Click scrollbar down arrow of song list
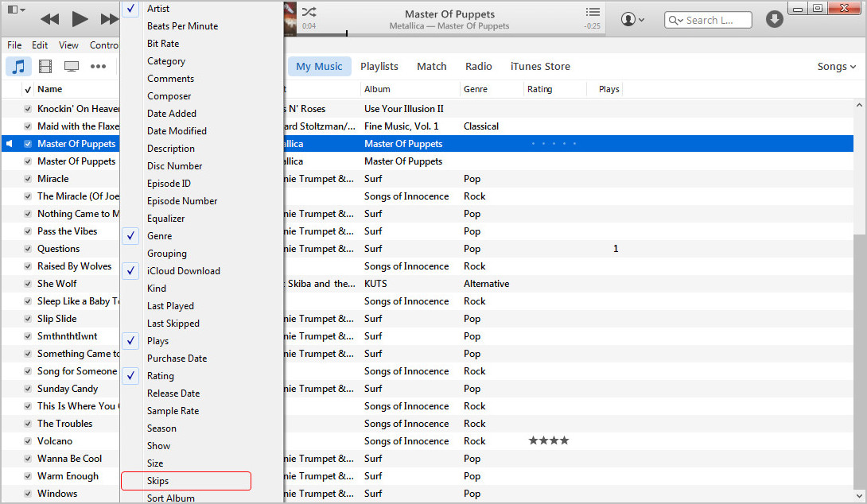This screenshot has height=504, width=867. click(859, 496)
